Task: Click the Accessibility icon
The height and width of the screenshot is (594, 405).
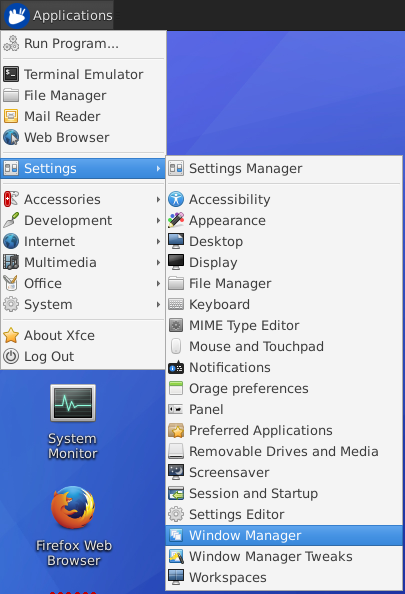Action: coord(176,199)
